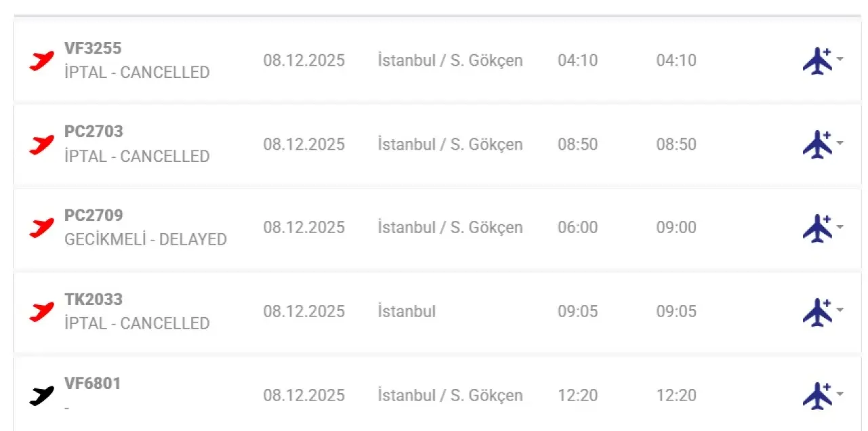This screenshot has height=431, width=868.
Task: Click add-flight plane icon for VF3255 row
Action: coord(817,61)
